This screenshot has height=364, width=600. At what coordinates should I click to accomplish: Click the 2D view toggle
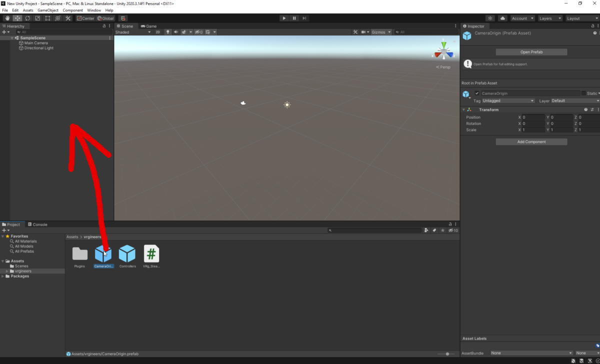[157, 31]
